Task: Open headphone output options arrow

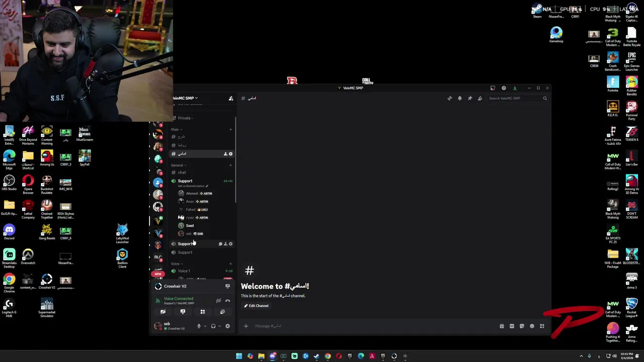Action: [x=219, y=326]
